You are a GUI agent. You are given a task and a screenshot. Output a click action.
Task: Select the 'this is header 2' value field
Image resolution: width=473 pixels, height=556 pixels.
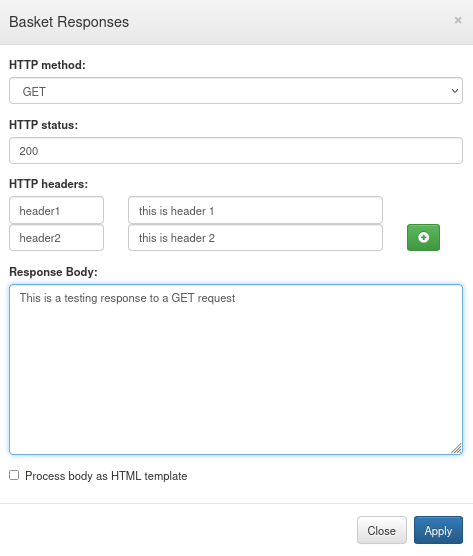tap(255, 238)
